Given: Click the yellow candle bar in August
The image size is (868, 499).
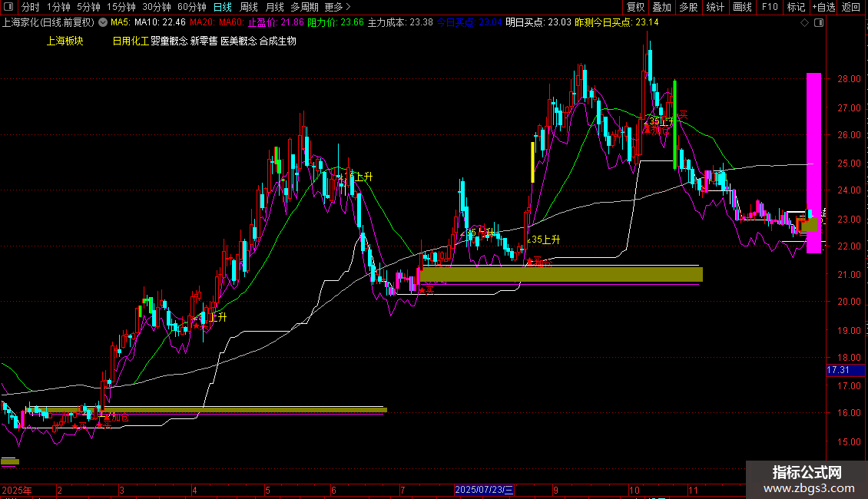Looking at the screenshot, I should point(532,162).
